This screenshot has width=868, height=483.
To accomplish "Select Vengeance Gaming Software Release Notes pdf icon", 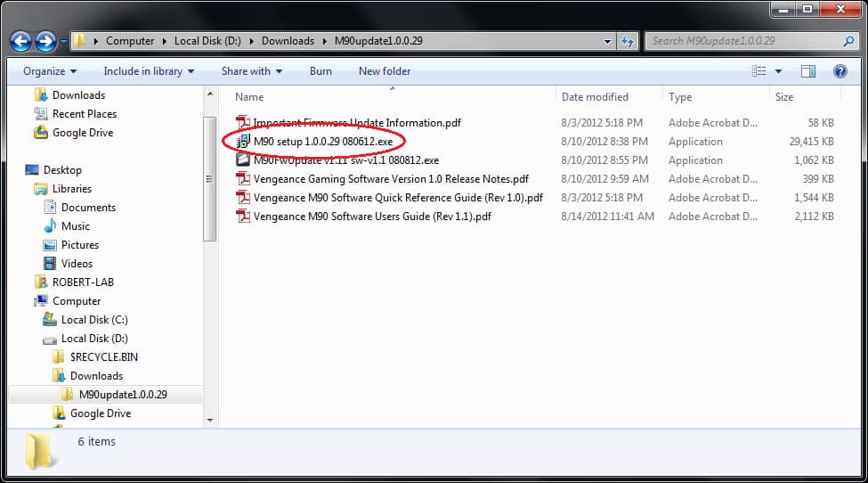I will [x=242, y=179].
